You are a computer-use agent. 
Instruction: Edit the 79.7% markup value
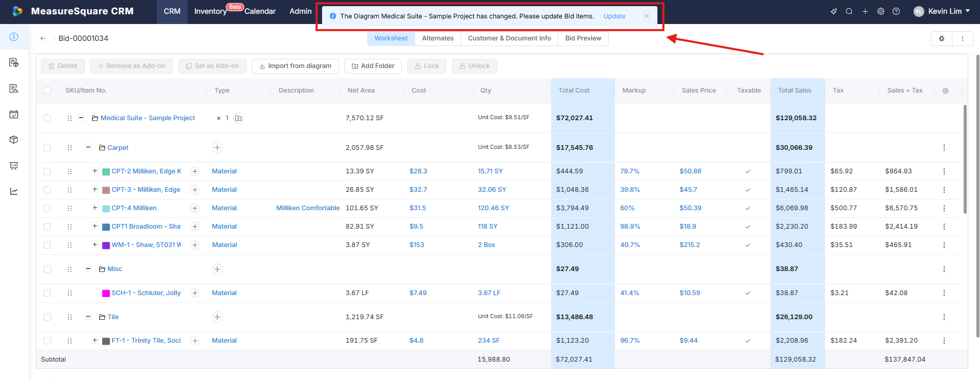pos(630,171)
